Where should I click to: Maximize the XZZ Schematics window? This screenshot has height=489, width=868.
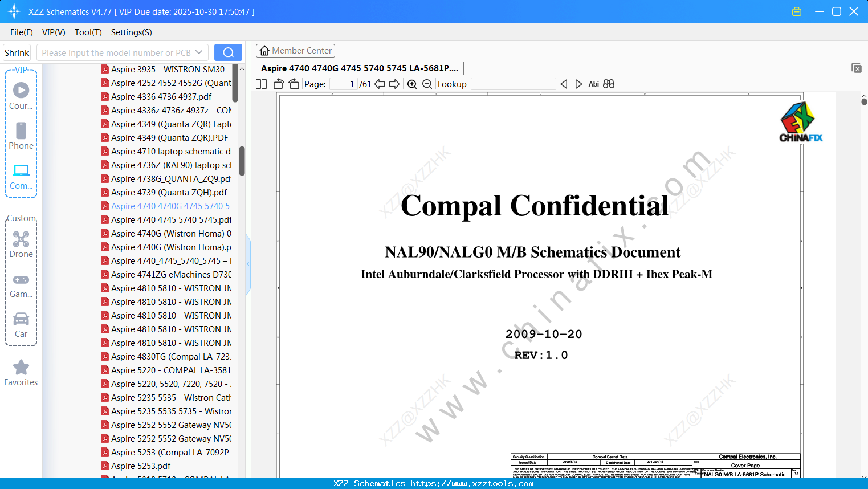[x=837, y=11]
